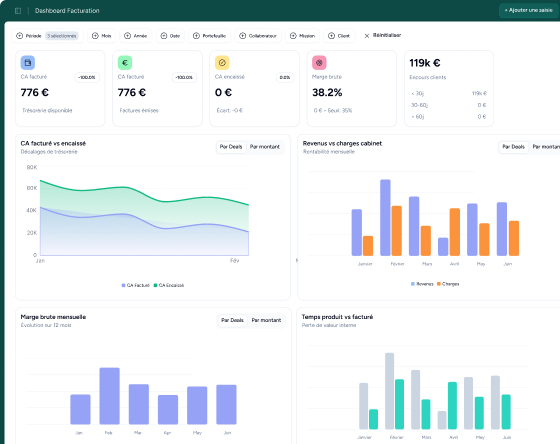The width and height of the screenshot is (560, 444).
Task: Click the Avril orange Charges bar
Action: point(455,232)
